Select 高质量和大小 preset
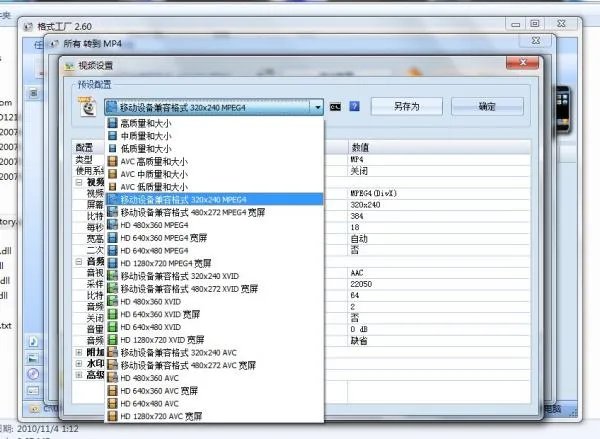 (x=214, y=123)
